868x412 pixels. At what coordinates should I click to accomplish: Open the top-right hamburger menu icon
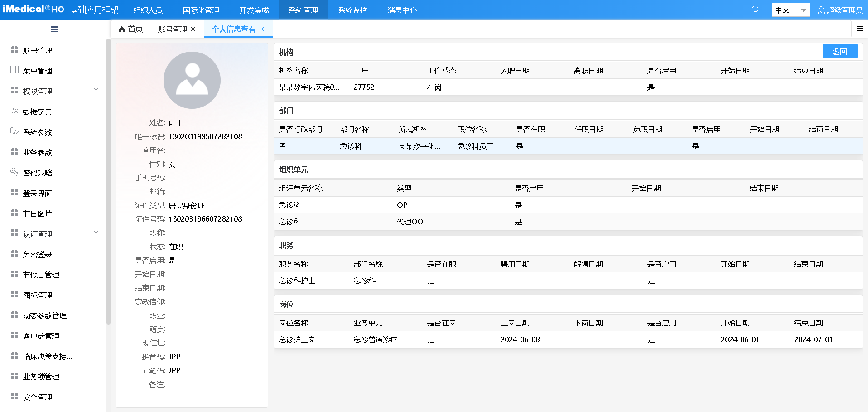click(860, 29)
